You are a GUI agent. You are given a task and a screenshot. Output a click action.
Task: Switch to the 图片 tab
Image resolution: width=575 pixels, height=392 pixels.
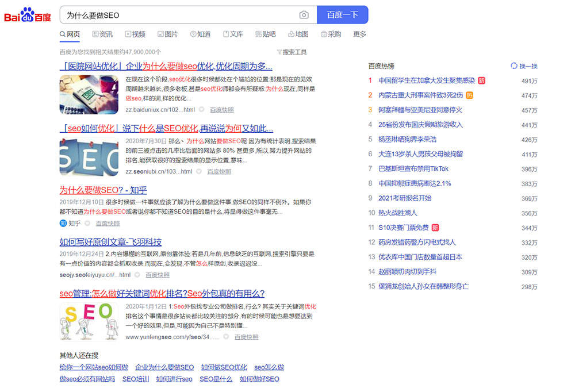point(168,34)
